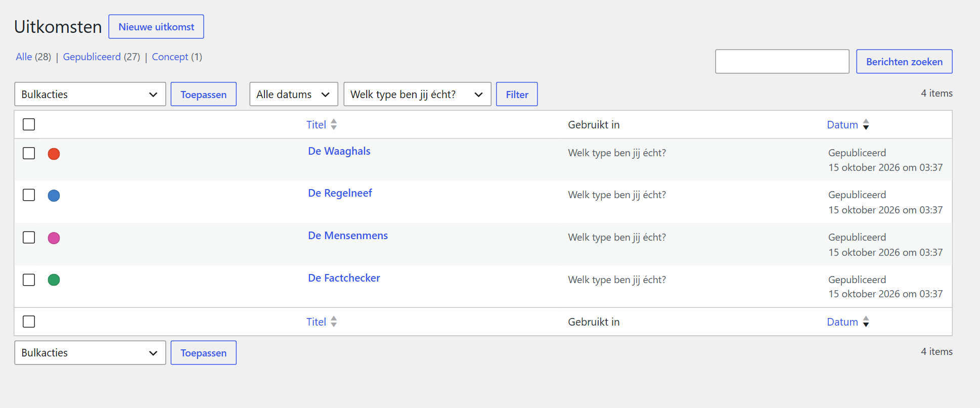
Task: Click the top Toepassen button
Action: click(203, 94)
